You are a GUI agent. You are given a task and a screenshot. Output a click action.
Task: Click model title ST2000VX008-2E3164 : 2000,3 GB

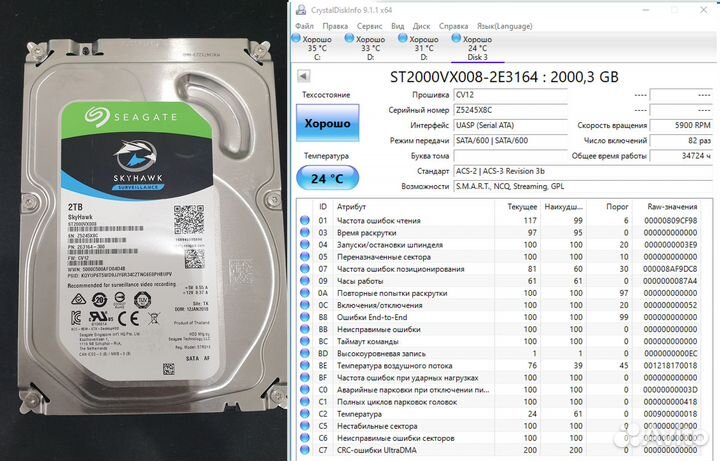pyautogui.click(x=504, y=77)
